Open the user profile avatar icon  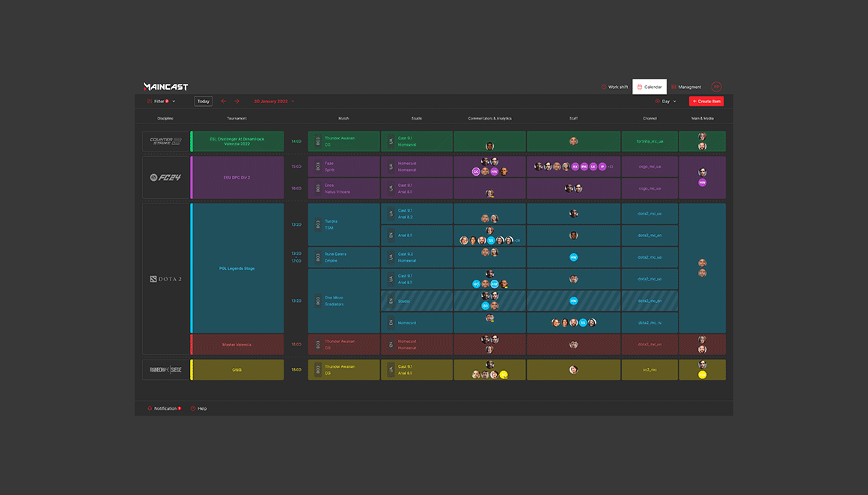pos(716,87)
